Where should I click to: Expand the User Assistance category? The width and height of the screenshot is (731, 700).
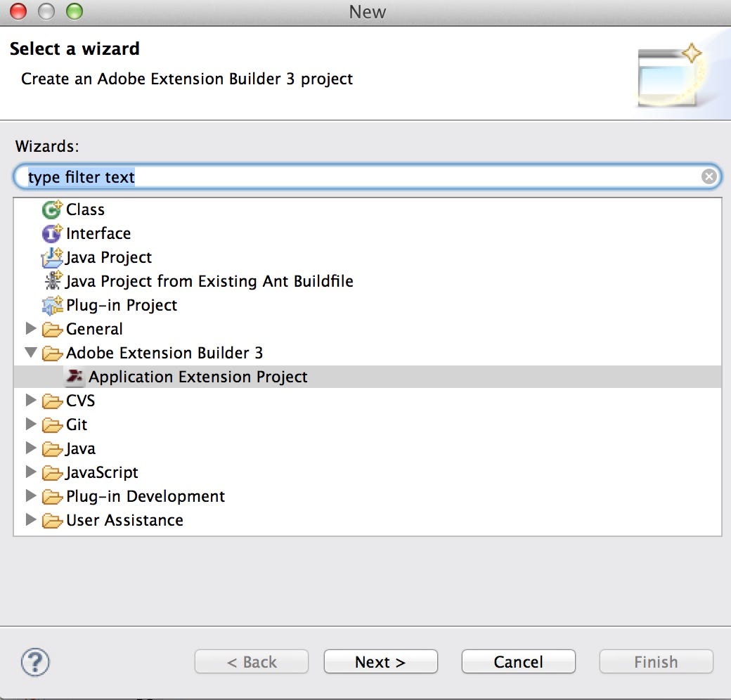pos(31,519)
